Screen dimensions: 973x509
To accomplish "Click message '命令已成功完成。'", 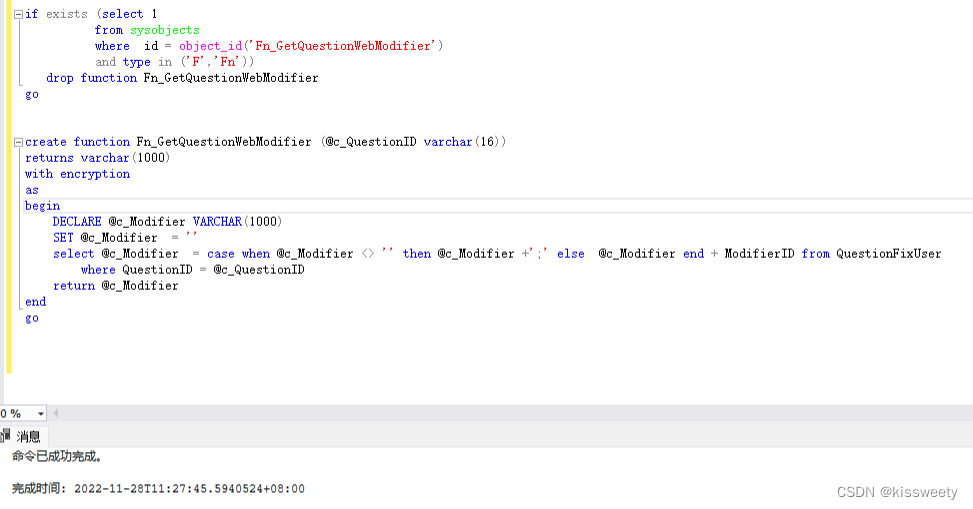I will click(57, 457).
